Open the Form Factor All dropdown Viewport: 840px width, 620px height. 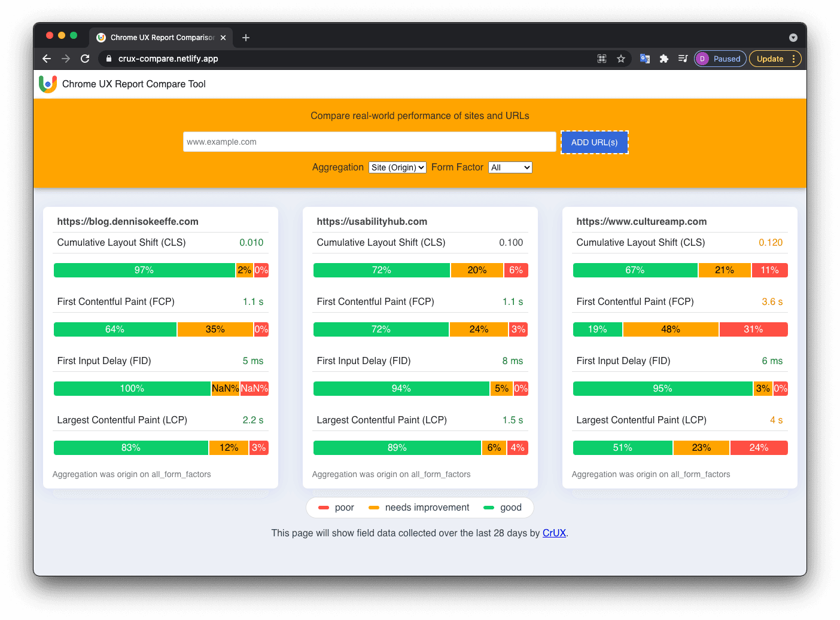pos(510,167)
